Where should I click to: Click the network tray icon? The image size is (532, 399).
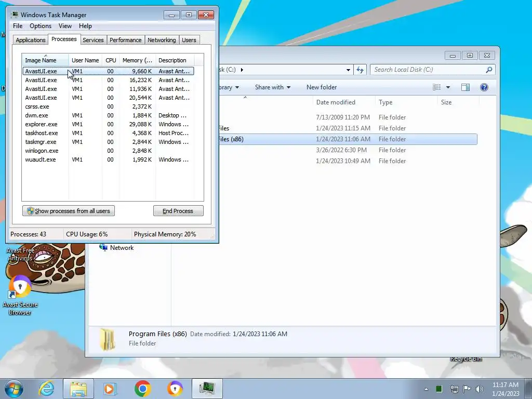454,389
